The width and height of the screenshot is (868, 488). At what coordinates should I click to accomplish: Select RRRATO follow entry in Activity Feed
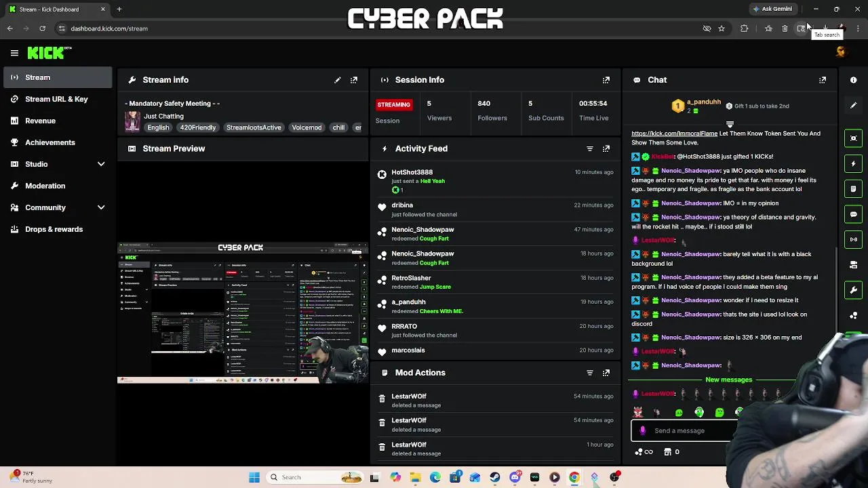(x=495, y=330)
